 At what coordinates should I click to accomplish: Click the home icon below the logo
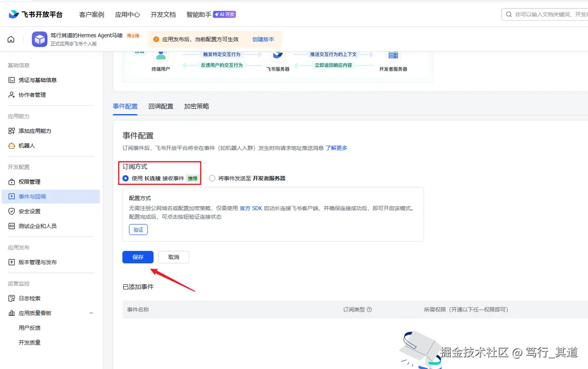tap(11, 40)
